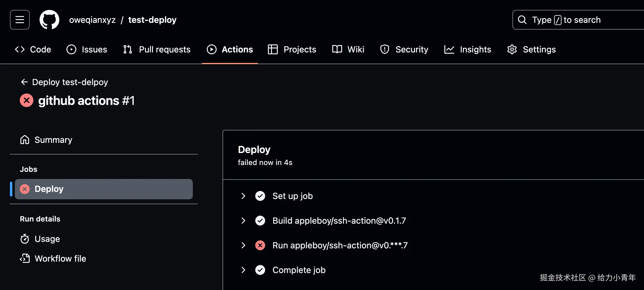
Task: Expand the Set up job step
Action: coord(243,196)
